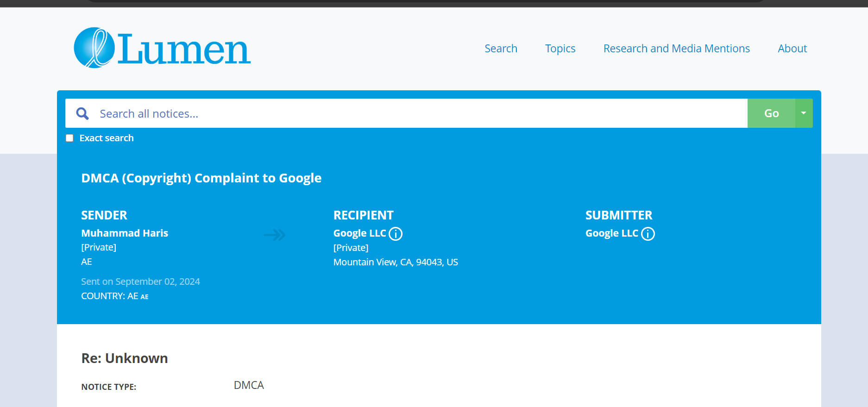
Task: Enable the Exact search checkbox
Action: [69, 138]
